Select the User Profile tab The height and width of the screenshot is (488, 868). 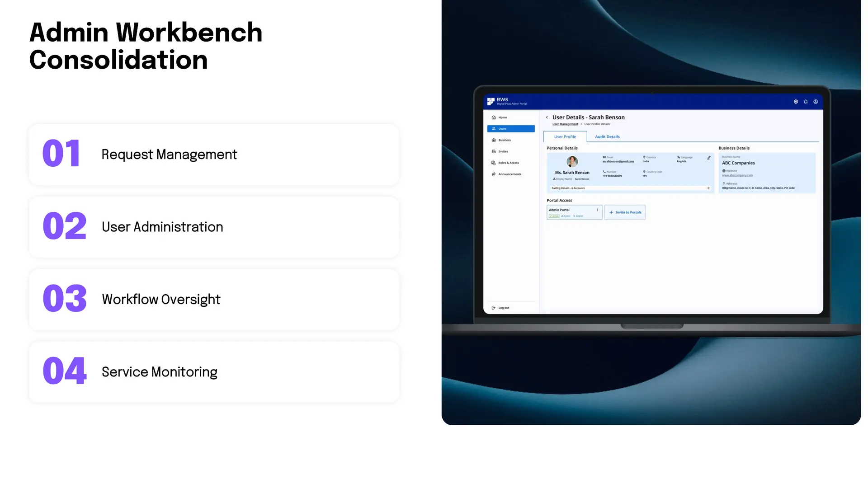[x=565, y=137]
